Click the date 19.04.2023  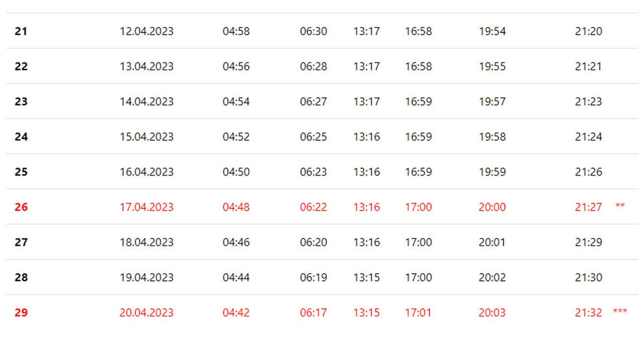pos(146,278)
